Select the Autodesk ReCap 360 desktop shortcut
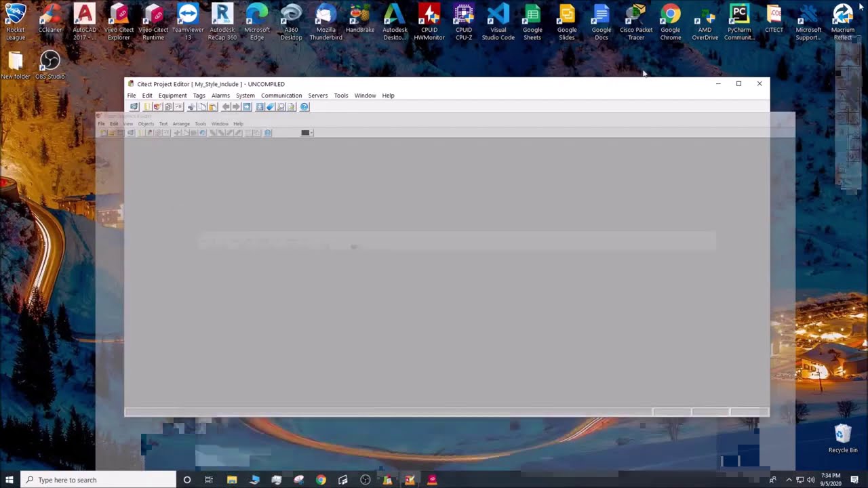868x488 pixels. pyautogui.click(x=222, y=22)
